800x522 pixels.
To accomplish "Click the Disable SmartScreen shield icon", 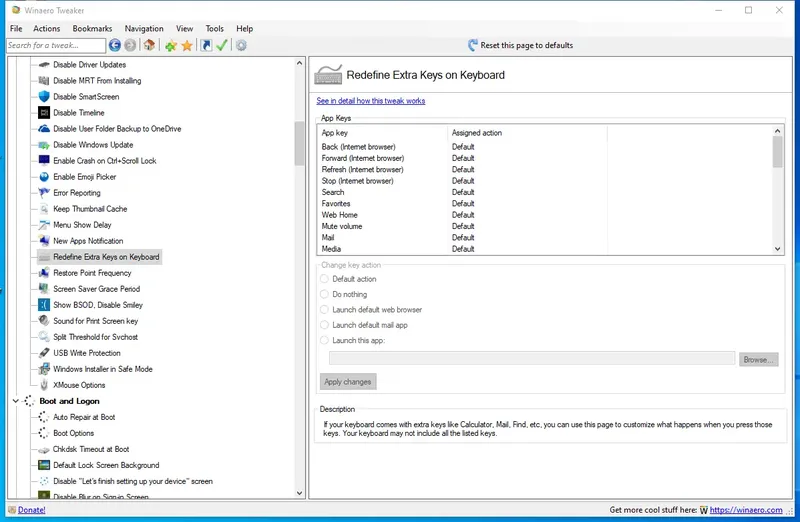I will point(44,96).
